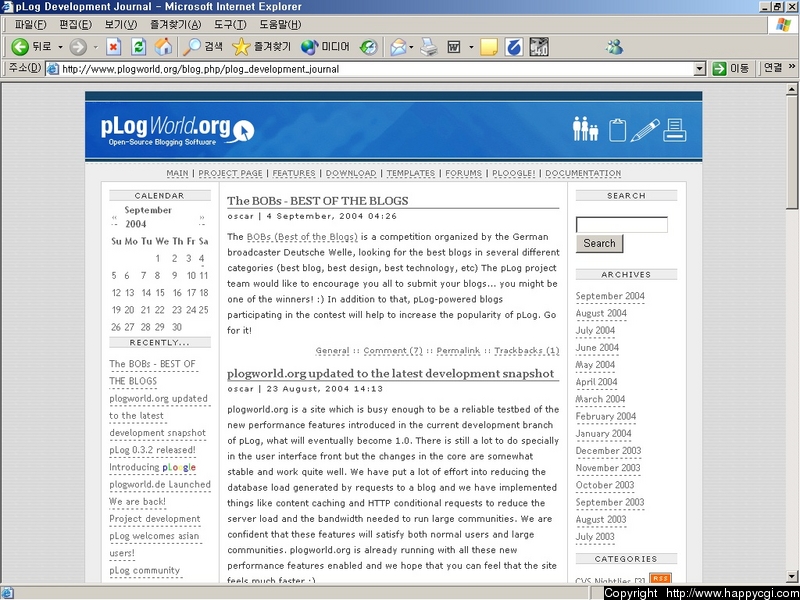Click the vertical scrollbar down arrow
The image size is (800, 600).
click(x=791, y=577)
